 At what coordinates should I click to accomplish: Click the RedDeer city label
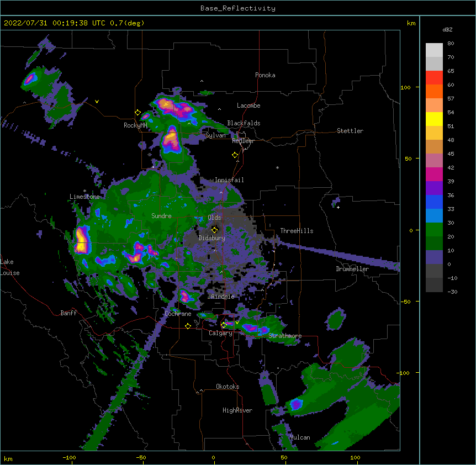(x=243, y=141)
